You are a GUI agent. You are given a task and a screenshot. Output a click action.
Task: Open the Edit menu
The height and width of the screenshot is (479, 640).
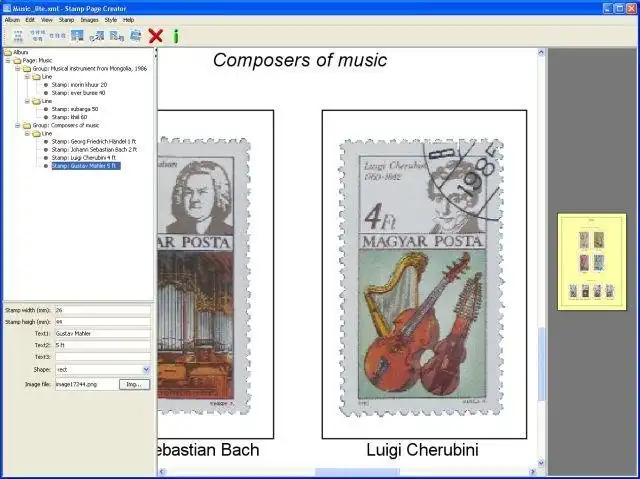coord(30,20)
